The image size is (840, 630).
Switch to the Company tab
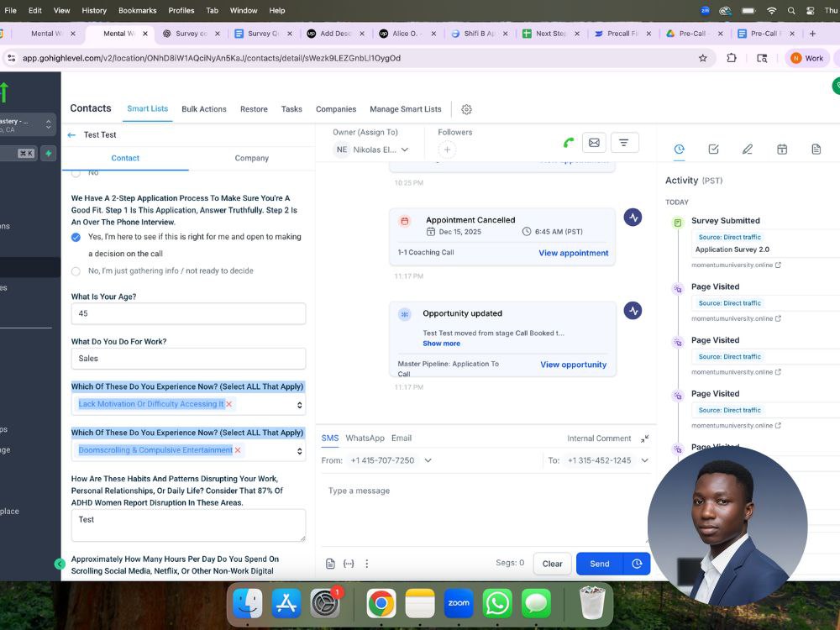pyautogui.click(x=251, y=158)
